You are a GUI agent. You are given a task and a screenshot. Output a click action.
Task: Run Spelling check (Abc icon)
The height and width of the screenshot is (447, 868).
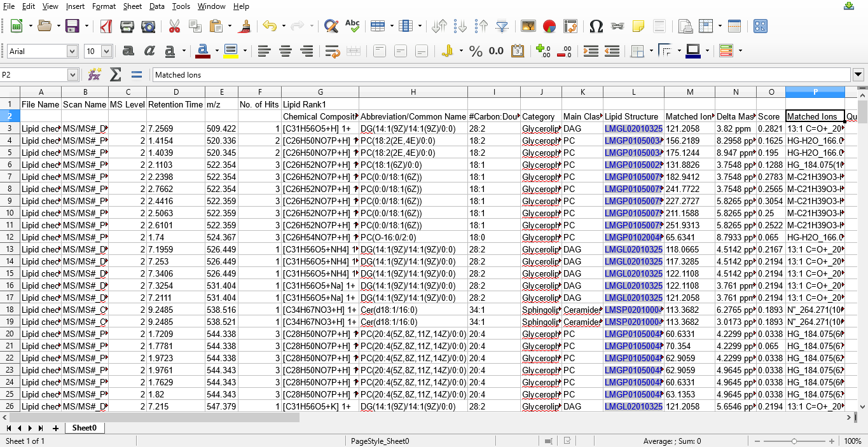352,26
